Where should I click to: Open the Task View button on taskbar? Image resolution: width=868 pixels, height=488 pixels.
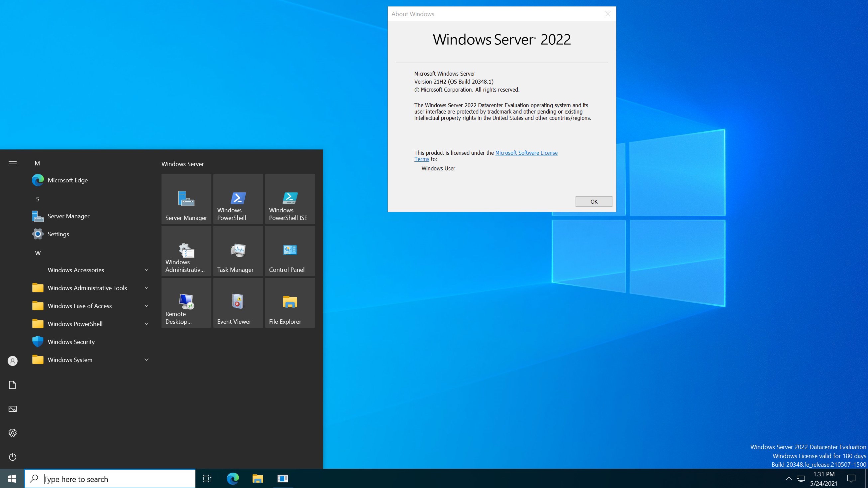coord(207,479)
